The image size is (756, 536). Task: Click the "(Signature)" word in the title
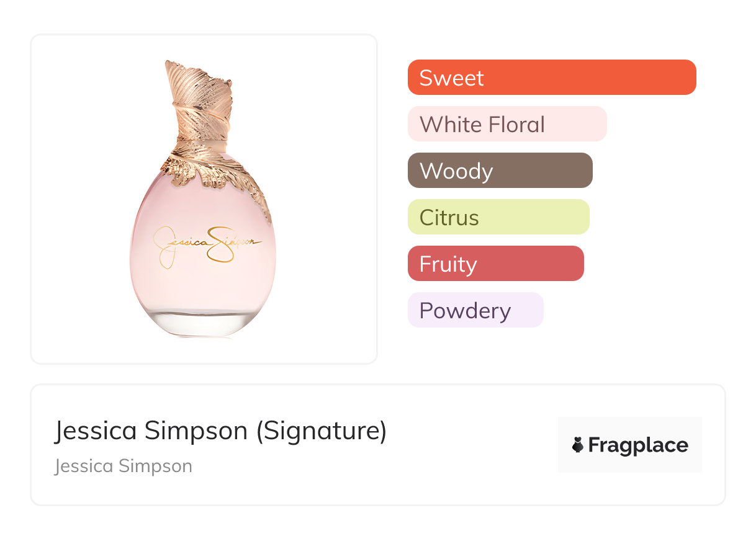tap(322, 431)
